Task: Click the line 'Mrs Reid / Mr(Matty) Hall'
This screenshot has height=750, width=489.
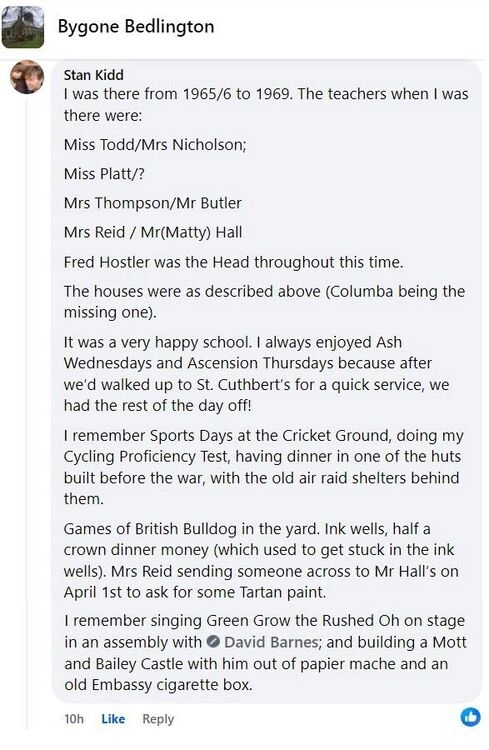Action: pos(153,232)
